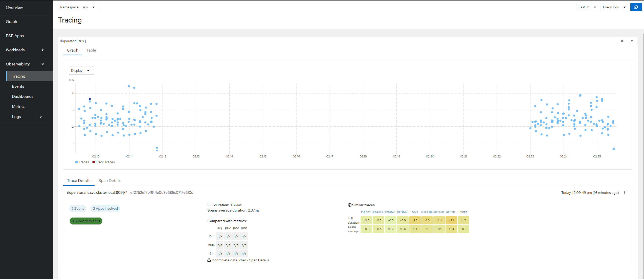Open the Display options dropdown

81,71
